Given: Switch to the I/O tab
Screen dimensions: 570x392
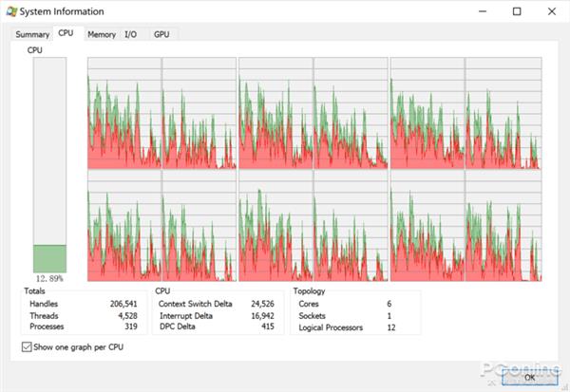Looking at the screenshot, I should click(x=131, y=35).
